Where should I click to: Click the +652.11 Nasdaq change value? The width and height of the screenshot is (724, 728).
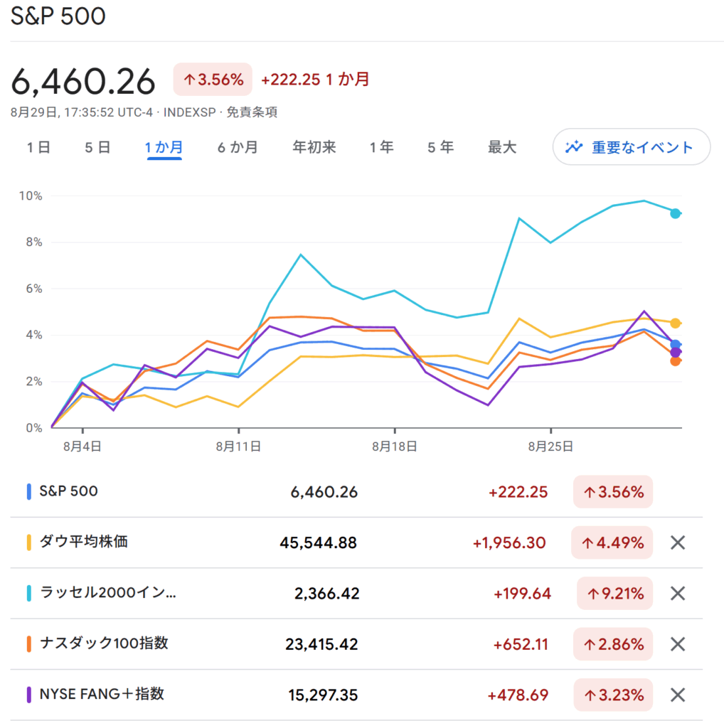click(521, 644)
